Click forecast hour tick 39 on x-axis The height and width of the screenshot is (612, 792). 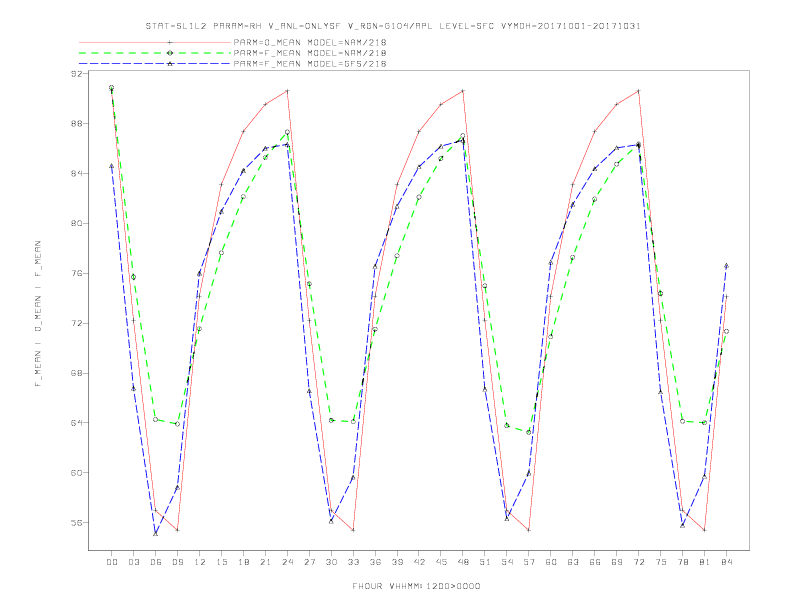(397, 562)
